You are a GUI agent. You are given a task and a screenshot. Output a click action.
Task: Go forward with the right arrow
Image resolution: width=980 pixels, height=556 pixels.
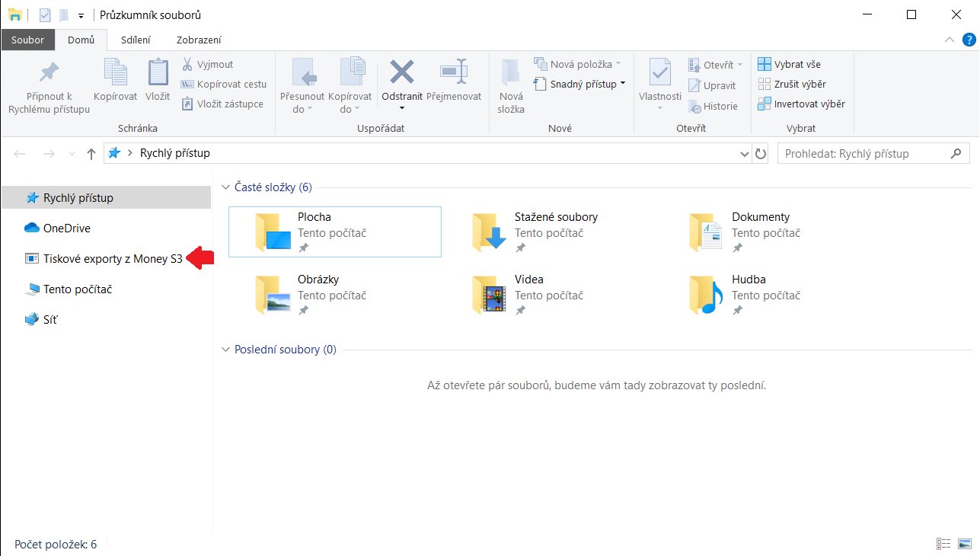49,154
